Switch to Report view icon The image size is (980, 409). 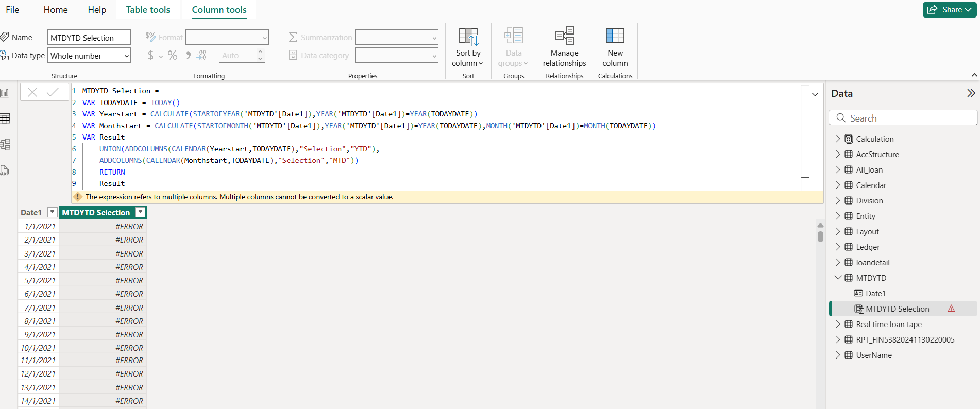[x=5, y=93]
